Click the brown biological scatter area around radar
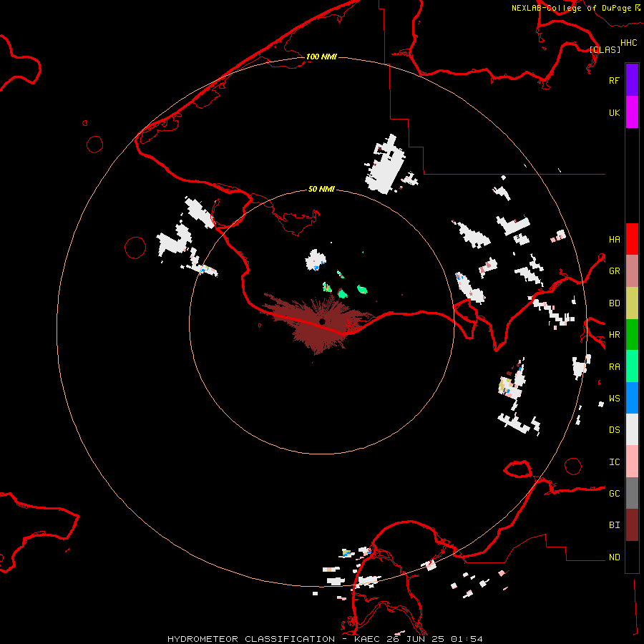 (316, 333)
